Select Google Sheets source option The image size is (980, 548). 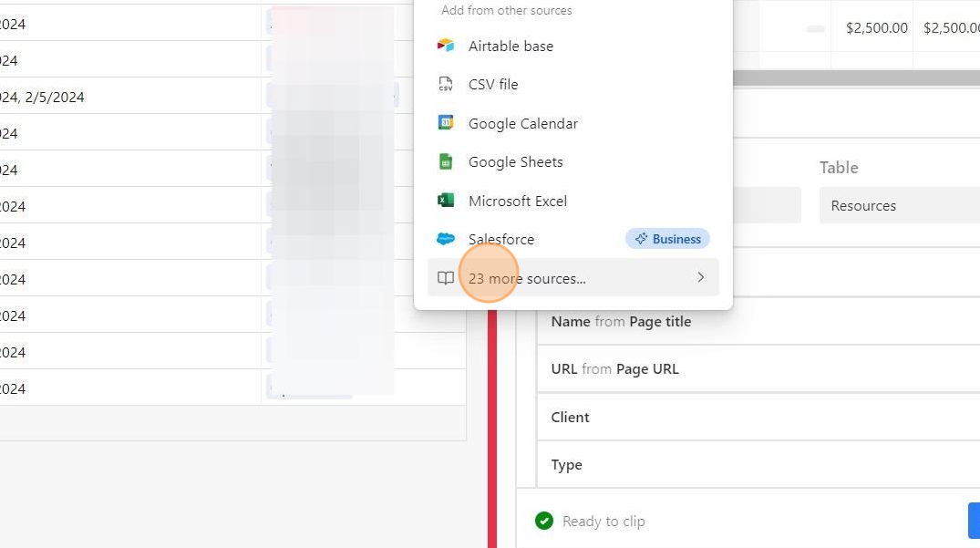tap(573, 161)
